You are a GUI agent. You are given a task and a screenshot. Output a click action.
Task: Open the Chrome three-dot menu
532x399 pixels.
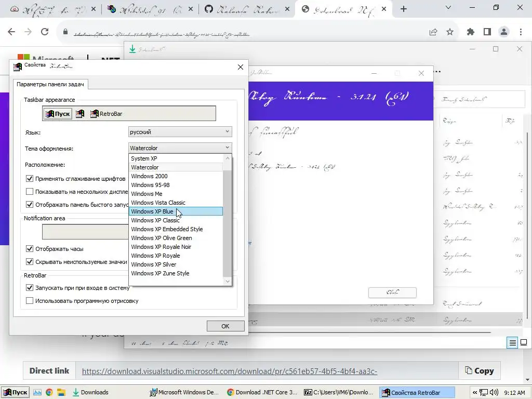pos(521,32)
